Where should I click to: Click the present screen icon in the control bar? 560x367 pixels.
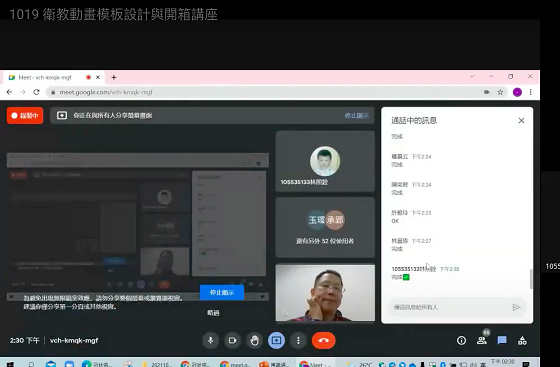coord(276,340)
